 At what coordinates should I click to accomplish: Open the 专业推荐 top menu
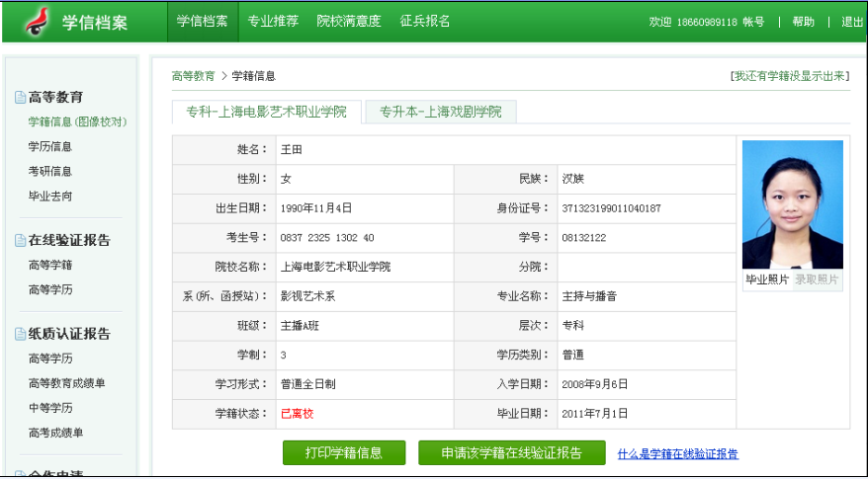[x=273, y=21]
